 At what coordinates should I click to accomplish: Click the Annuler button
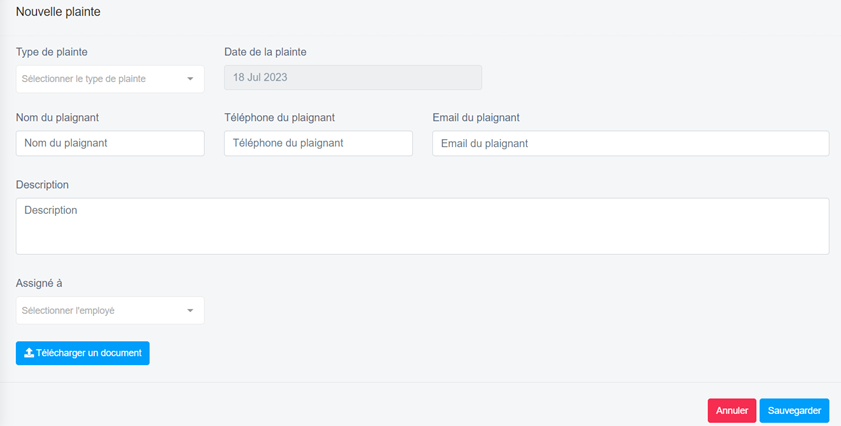pyautogui.click(x=732, y=411)
